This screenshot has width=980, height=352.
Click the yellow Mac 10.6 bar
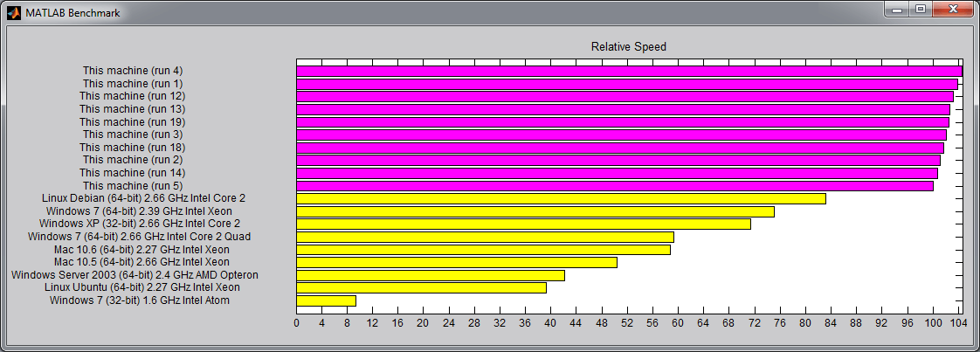(483, 250)
